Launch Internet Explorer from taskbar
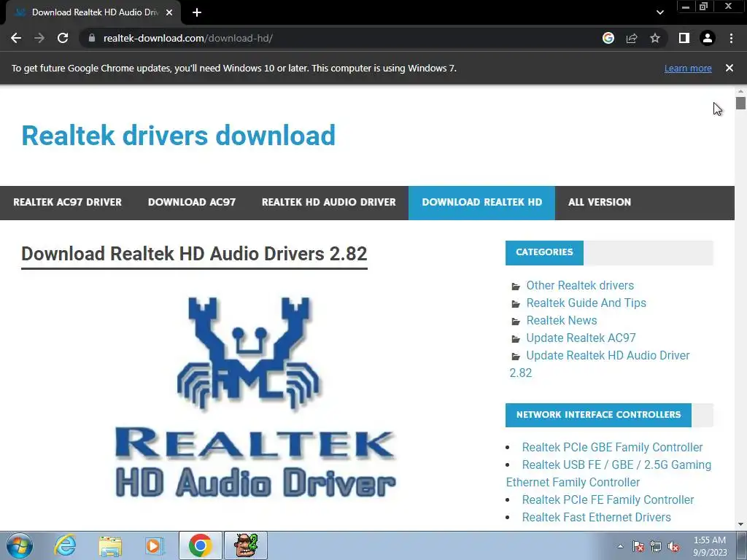Screen dimensions: 747x560 coord(65,545)
